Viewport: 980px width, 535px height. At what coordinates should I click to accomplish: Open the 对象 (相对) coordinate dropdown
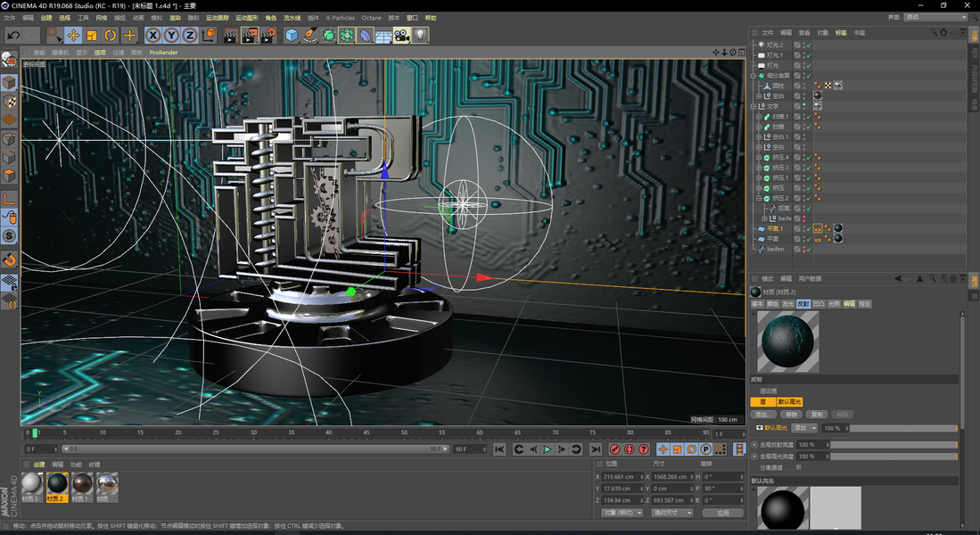(x=622, y=513)
